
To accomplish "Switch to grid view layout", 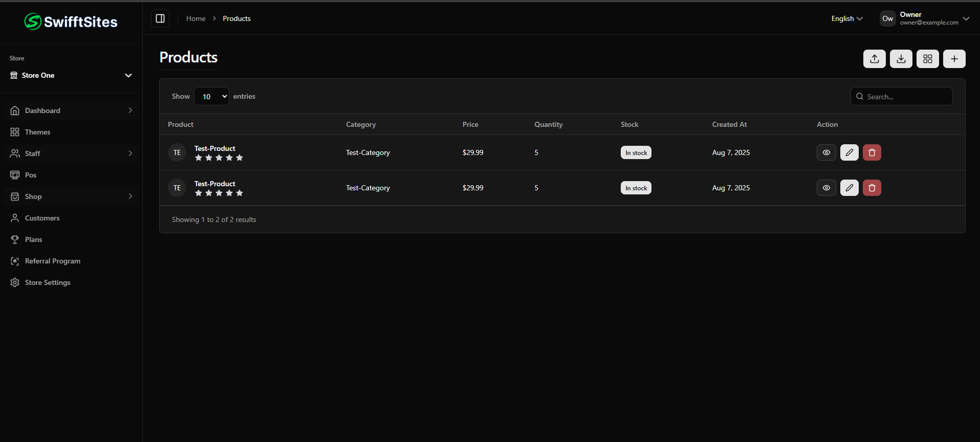I will (x=927, y=59).
